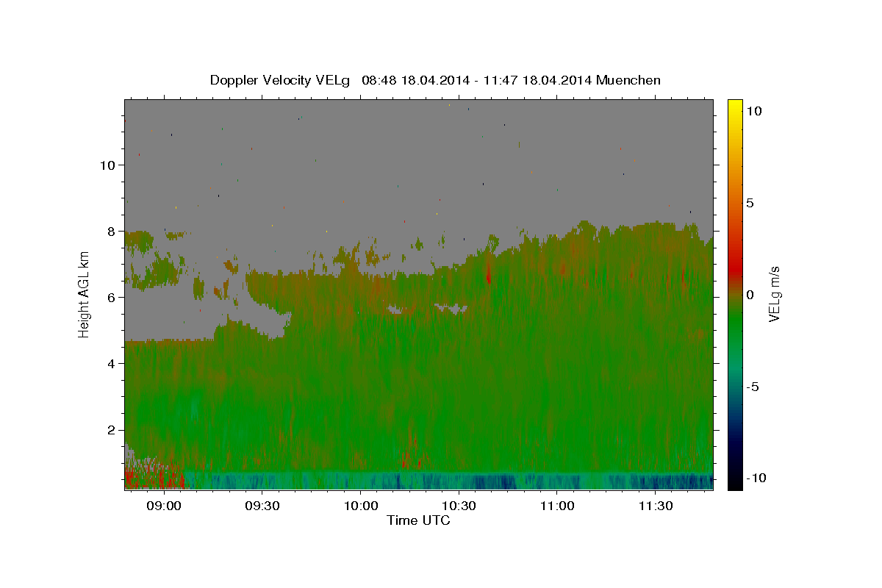Click the '09:30' time axis label
This screenshot has height=588, width=882.
coord(262,506)
